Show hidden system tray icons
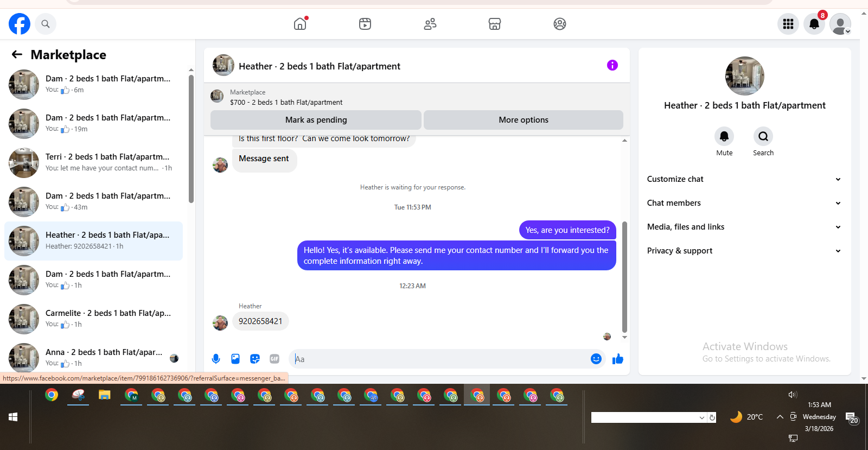 point(780,417)
